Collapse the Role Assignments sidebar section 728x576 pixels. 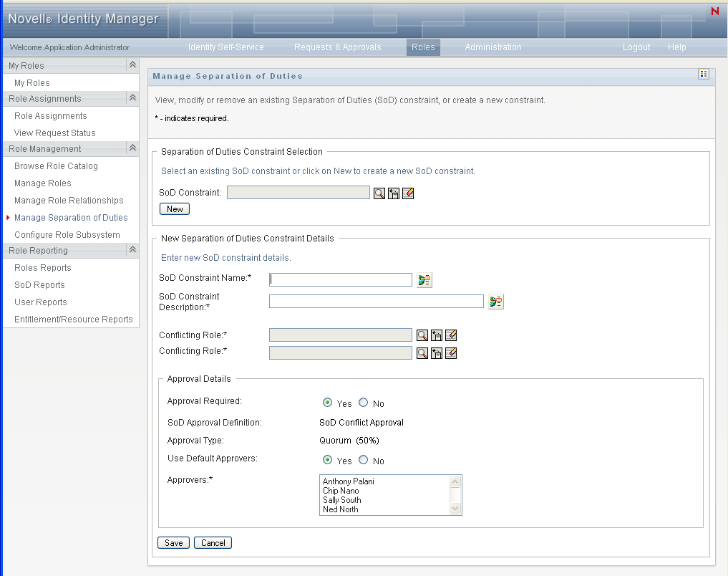click(x=132, y=97)
